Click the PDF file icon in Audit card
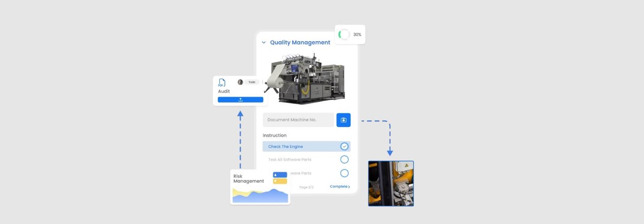This screenshot has height=224, width=644. point(222,83)
